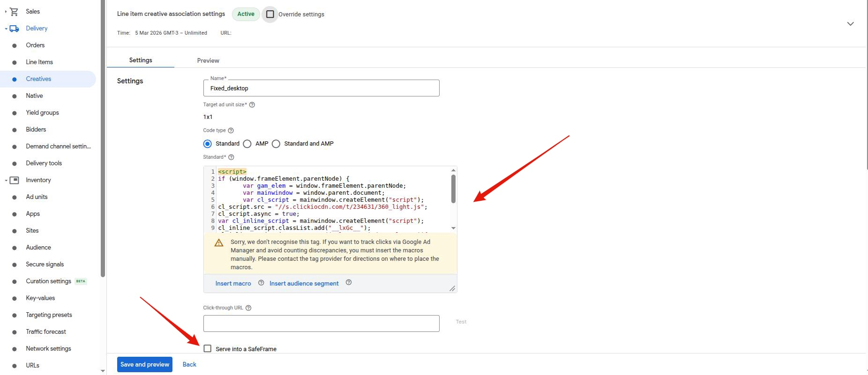Screen dimensions: 868x375
Task: Expand the Sales section arrow
Action: [6, 12]
